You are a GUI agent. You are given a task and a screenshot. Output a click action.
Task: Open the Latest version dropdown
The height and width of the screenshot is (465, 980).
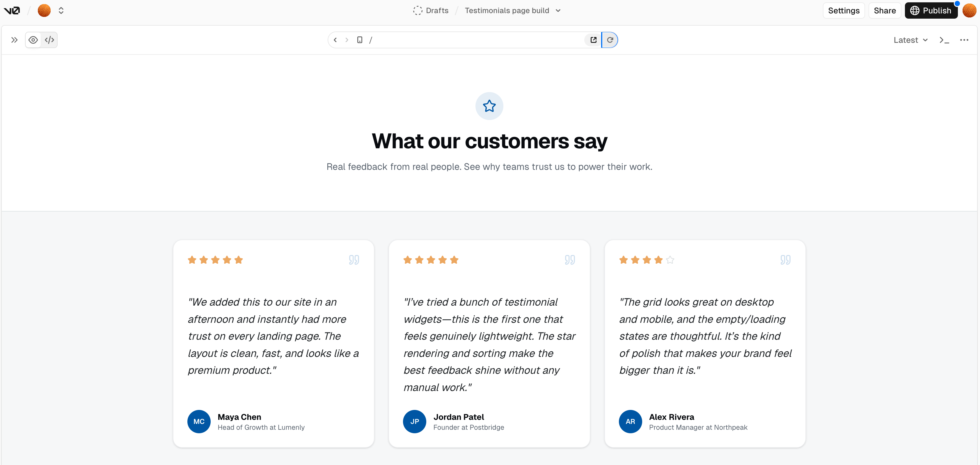pos(910,40)
